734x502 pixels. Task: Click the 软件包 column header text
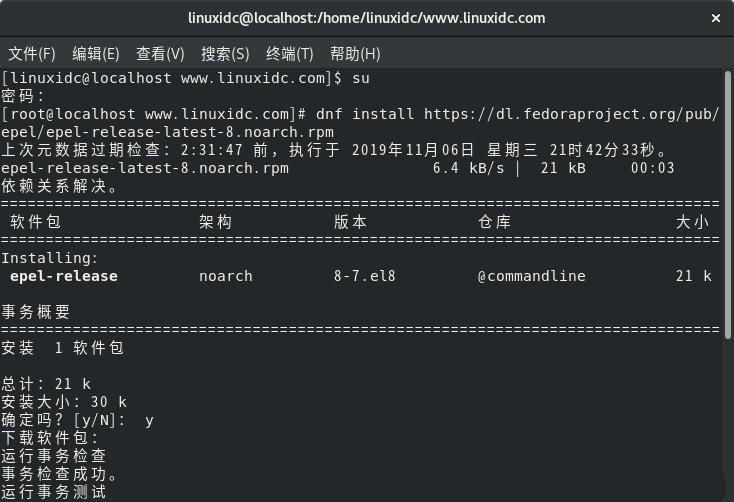(x=37, y=222)
